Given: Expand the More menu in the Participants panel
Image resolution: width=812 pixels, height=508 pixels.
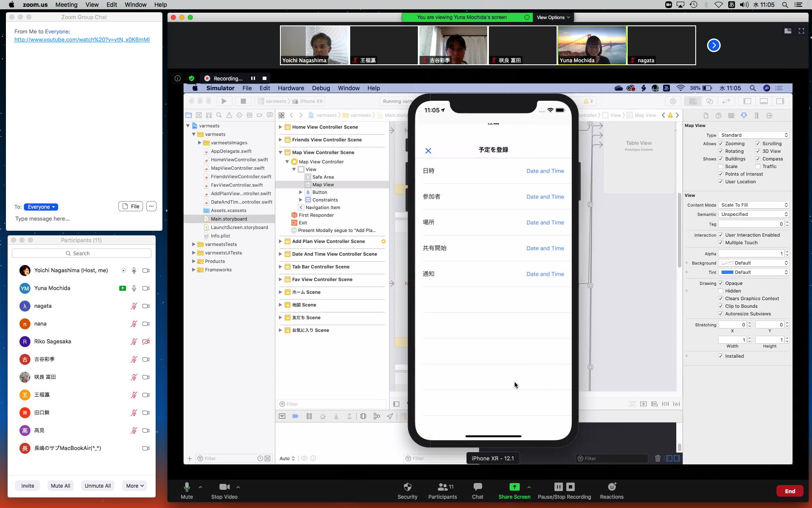Looking at the screenshot, I should 134,486.
